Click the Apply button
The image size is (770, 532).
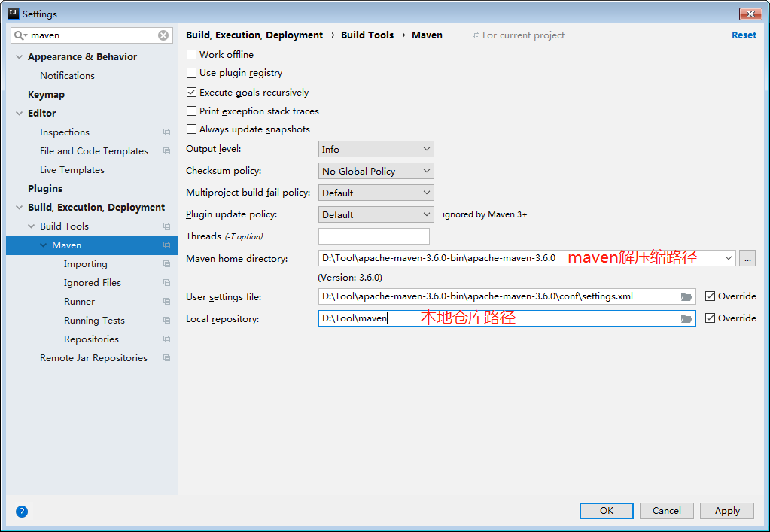pyautogui.click(x=726, y=510)
